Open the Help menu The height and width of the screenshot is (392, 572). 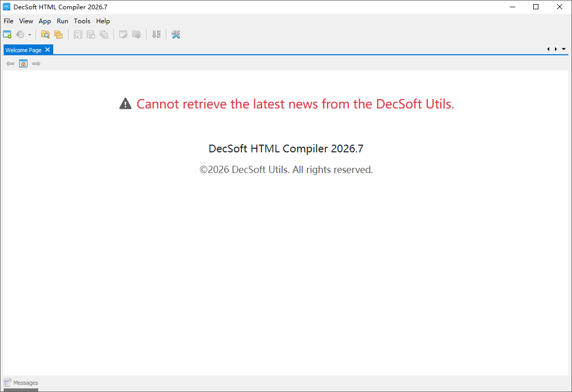[x=103, y=21]
